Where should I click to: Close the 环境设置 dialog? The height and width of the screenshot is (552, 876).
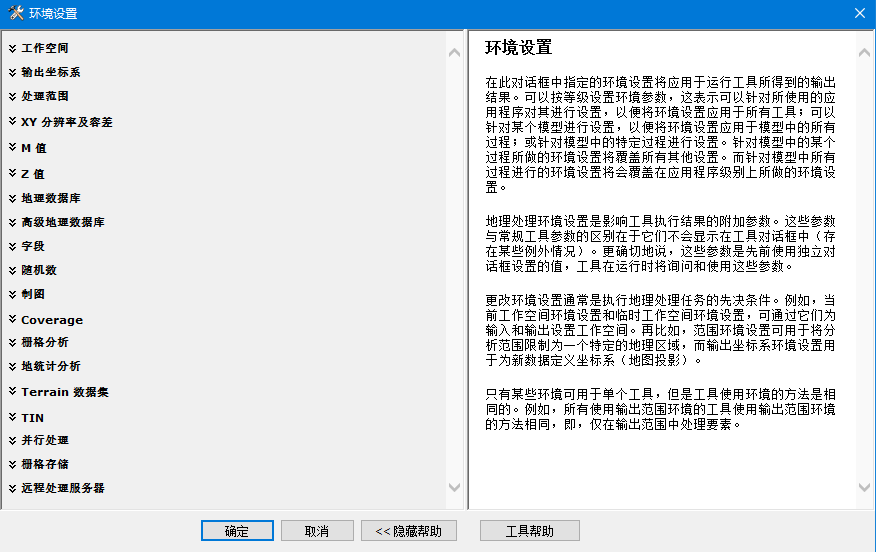pos(860,13)
